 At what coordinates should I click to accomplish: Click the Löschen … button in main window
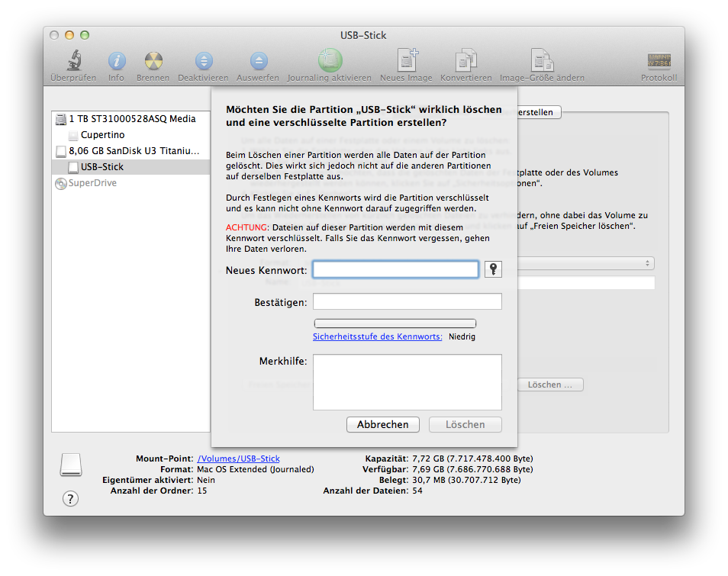click(550, 385)
